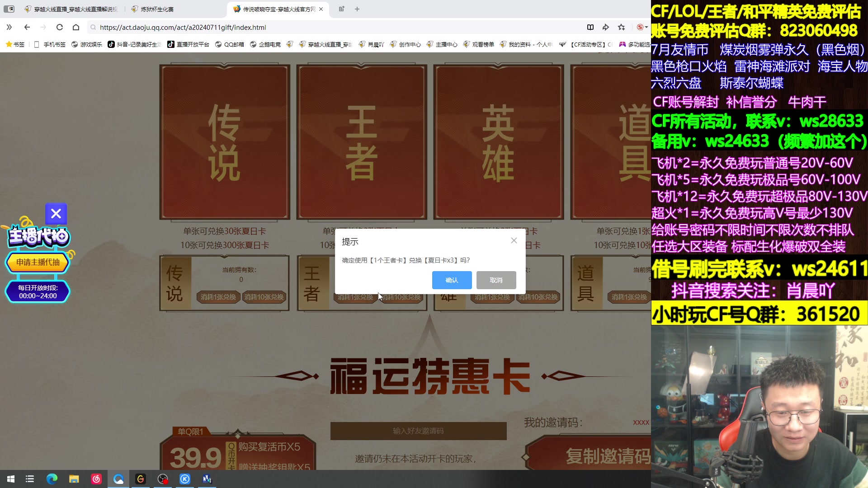
Task: Open 手机书签 bookmark
Action: (x=50, y=44)
